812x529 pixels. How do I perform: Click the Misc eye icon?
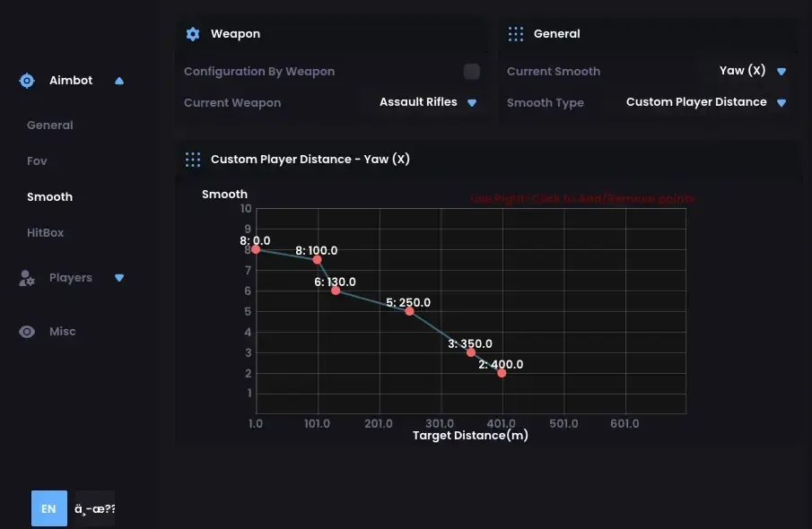point(27,332)
